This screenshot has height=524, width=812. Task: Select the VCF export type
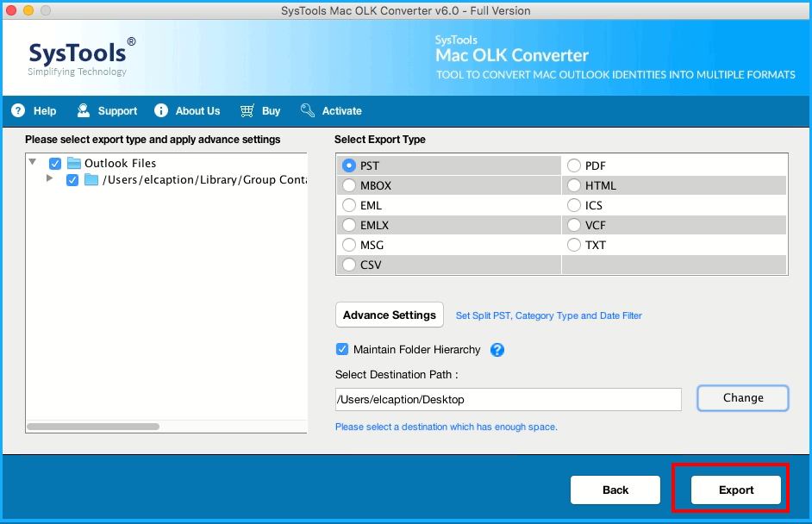coord(574,225)
